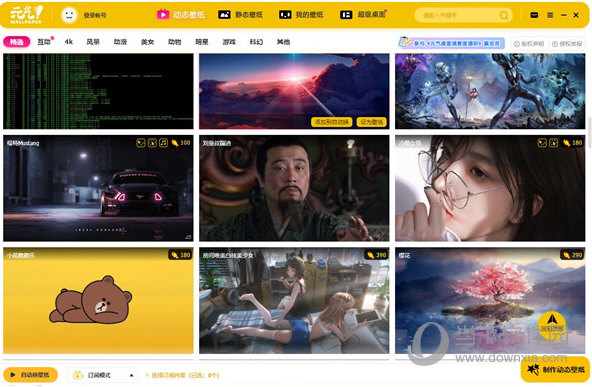Click the 180 price tag on the glasses girl card
Image resolution: width=592 pixels, height=387 pixels.
pos(572,143)
